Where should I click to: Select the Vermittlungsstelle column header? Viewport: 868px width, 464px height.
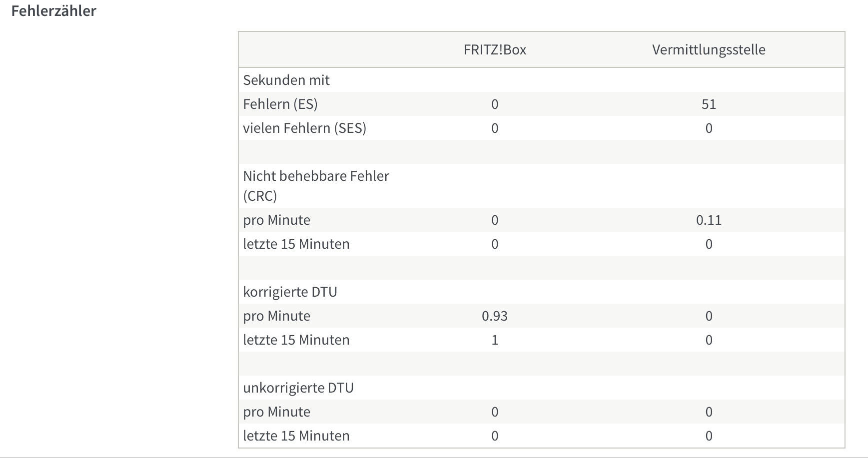coord(709,49)
